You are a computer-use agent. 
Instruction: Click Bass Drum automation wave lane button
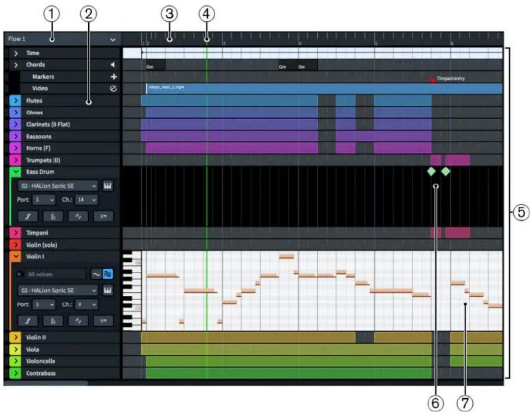[78, 216]
